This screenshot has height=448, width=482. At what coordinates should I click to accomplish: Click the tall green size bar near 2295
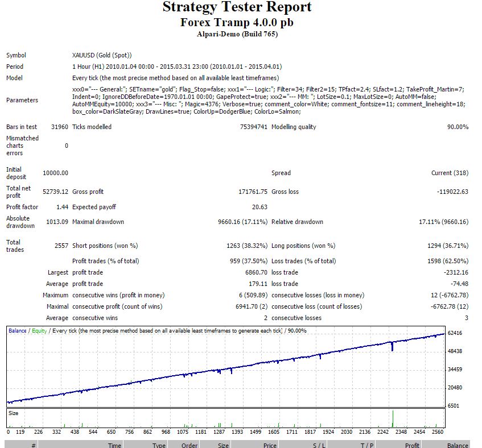point(393,418)
